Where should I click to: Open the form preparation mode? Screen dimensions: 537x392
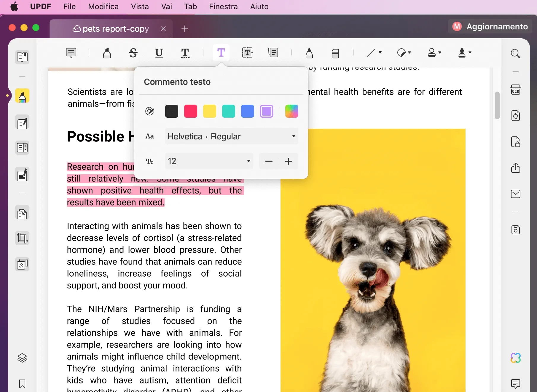22,148
